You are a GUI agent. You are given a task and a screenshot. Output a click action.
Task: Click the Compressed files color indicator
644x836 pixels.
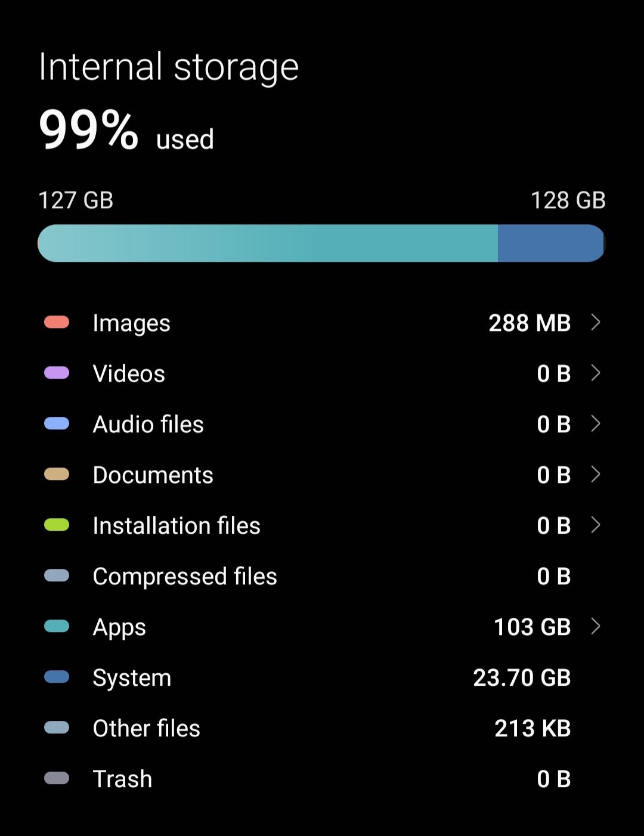point(57,576)
